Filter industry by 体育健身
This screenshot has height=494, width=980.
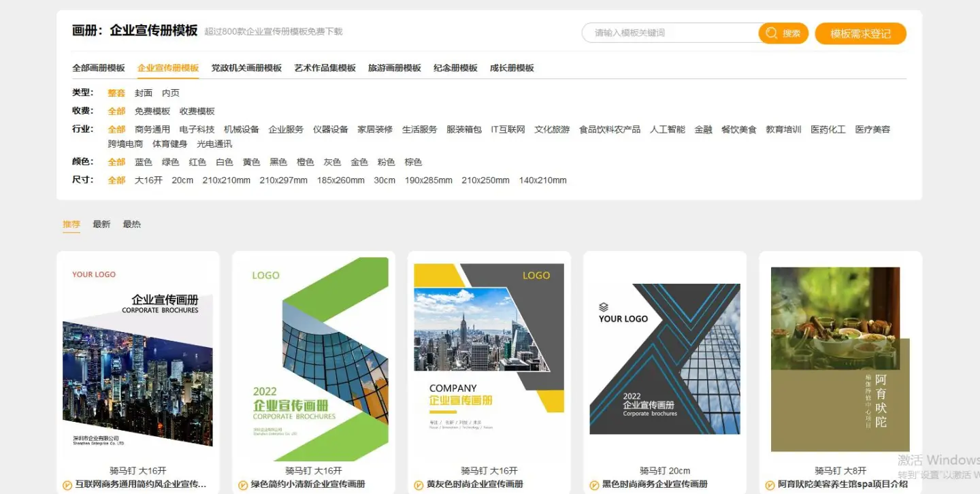coord(170,144)
